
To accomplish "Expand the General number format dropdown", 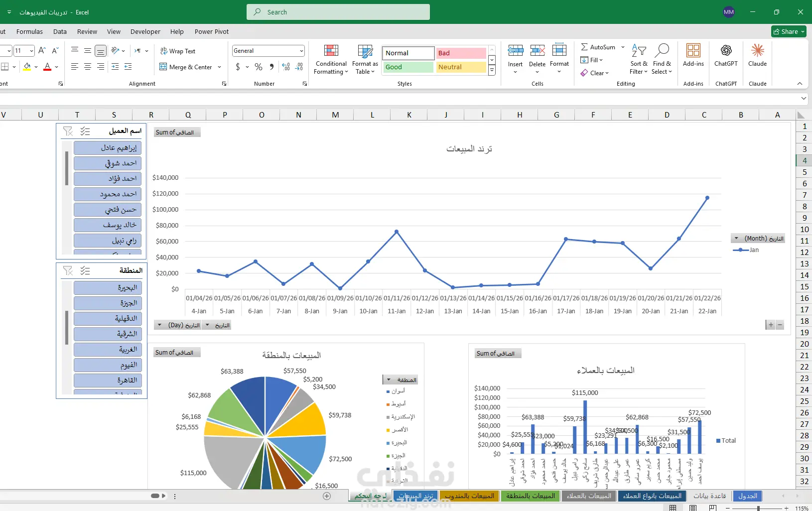I will click(301, 51).
